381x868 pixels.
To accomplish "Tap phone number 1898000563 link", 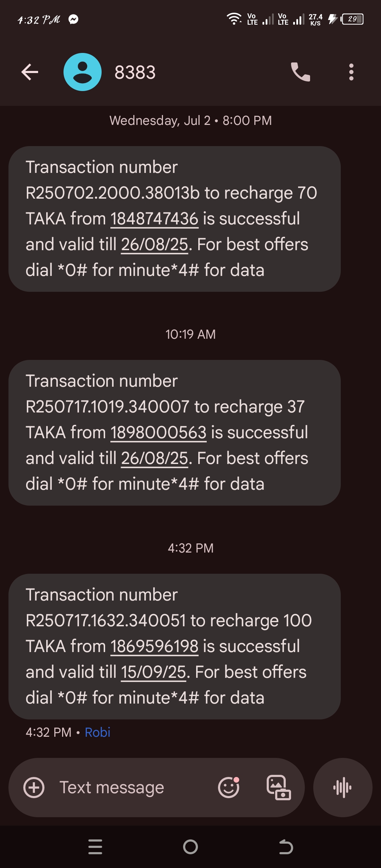I will coord(158,433).
